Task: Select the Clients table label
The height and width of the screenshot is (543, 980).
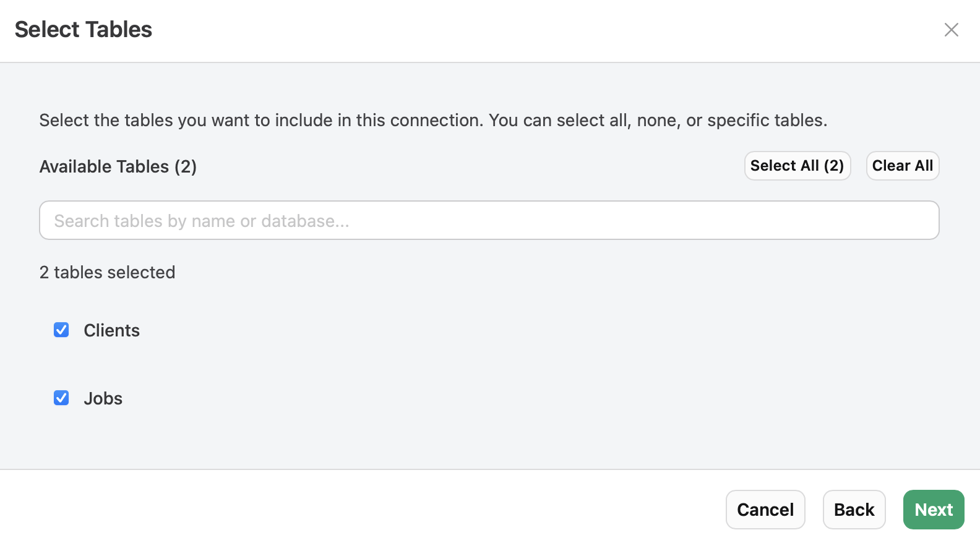Action: (x=111, y=330)
